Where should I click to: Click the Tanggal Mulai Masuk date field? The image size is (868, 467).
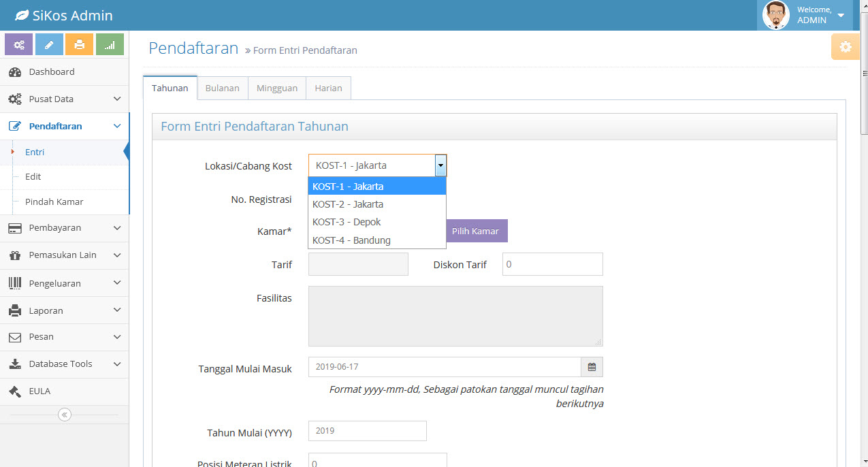[x=445, y=367]
